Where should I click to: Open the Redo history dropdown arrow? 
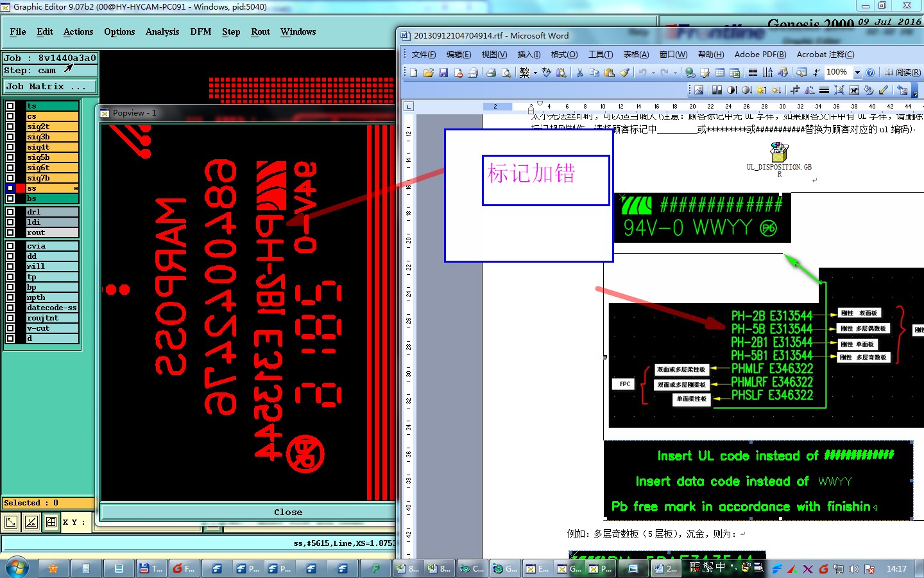click(x=675, y=73)
